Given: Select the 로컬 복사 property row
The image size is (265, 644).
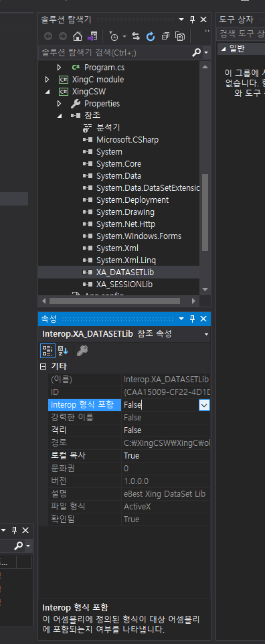Looking at the screenshot, I should pyautogui.click(x=129, y=455).
